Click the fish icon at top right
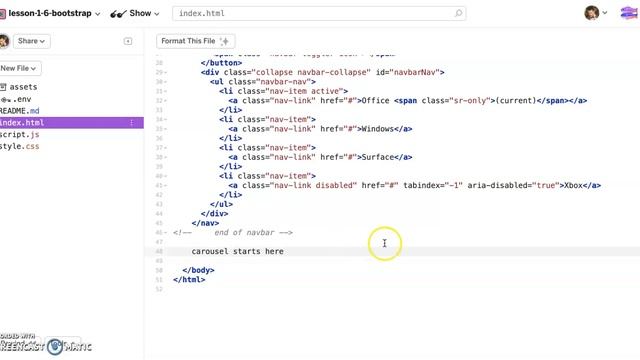The image size is (640, 360). pyautogui.click(x=629, y=13)
